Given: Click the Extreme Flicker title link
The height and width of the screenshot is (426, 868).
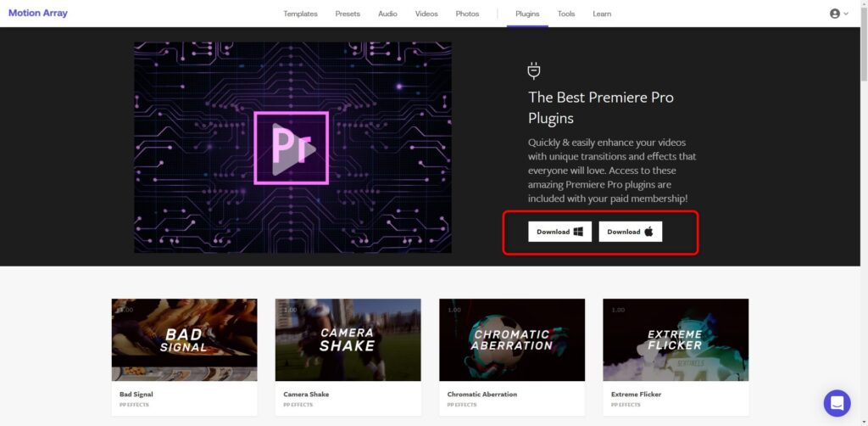Looking at the screenshot, I should (636, 395).
